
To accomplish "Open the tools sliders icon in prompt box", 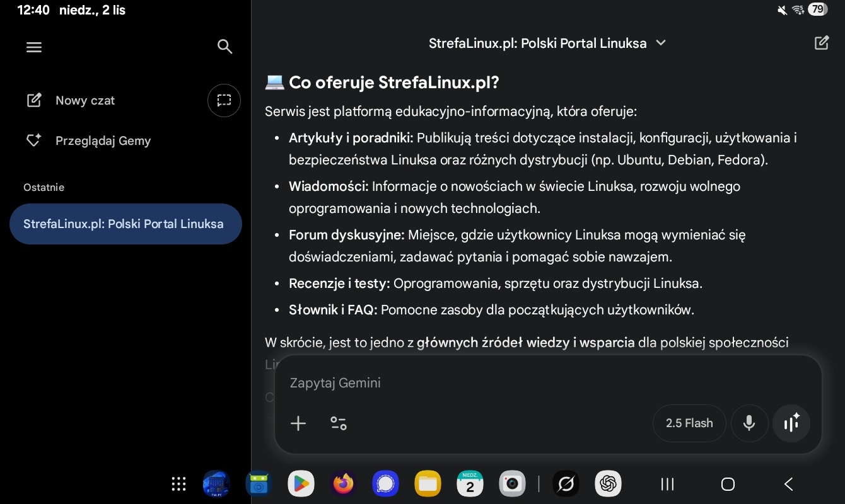I will [x=339, y=423].
